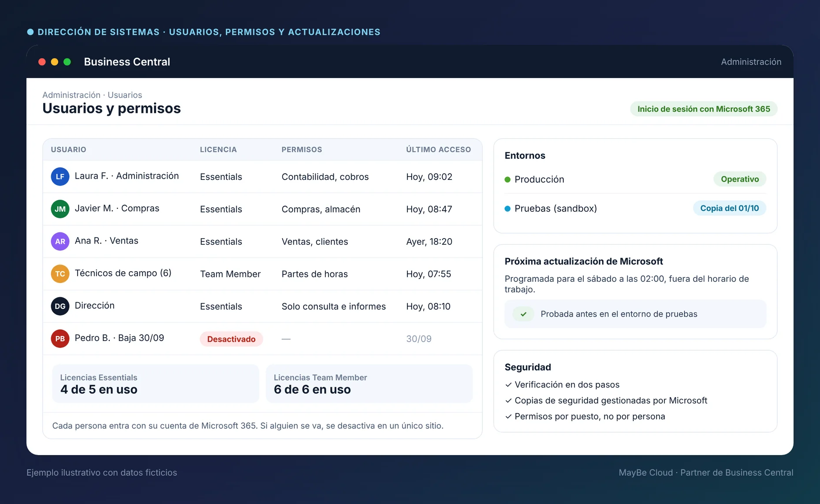Click the Desactivado badge for Pedro B.

pyautogui.click(x=231, y=339)
